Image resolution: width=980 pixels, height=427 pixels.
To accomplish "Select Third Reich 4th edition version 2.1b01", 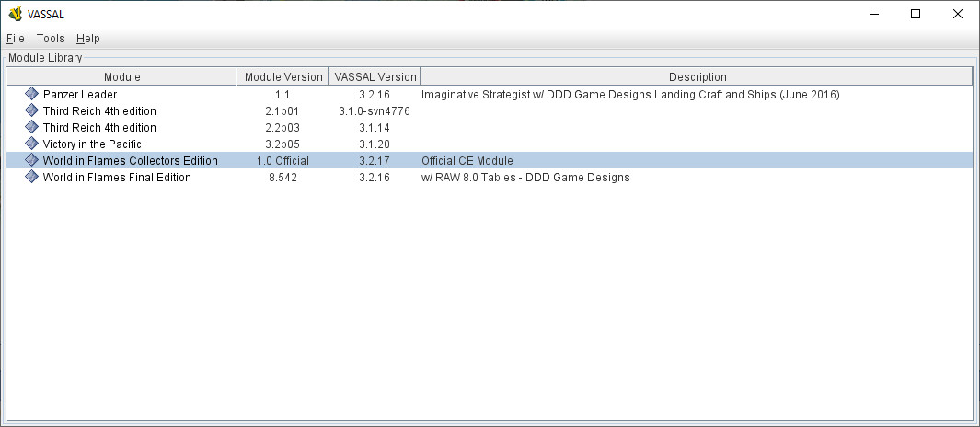I will (490, 110).
